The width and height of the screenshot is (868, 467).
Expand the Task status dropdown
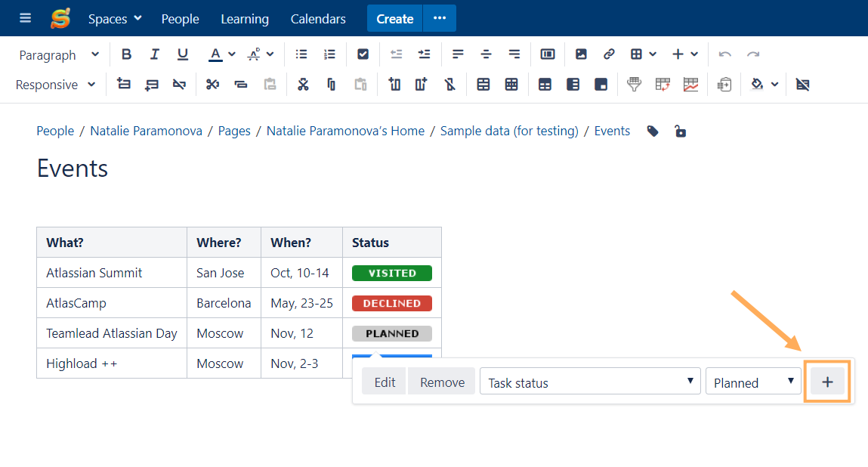tap(590, 382)
